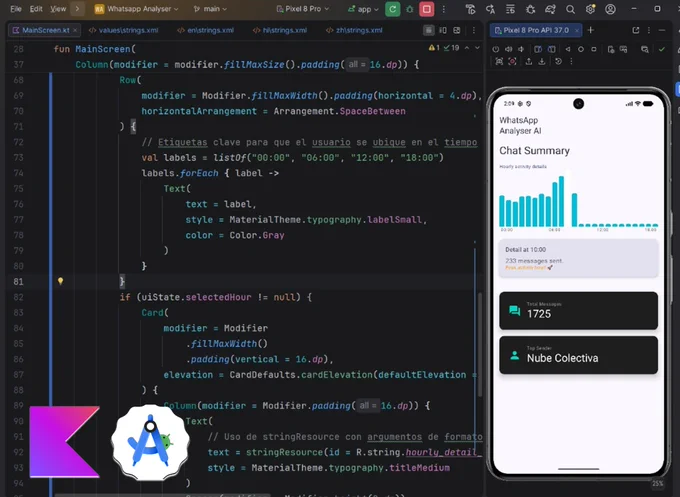Viewport: 680px width, 497px height.
Task: Close the Pixel 8 Pro API 37.0 tab
Action: 576,30
